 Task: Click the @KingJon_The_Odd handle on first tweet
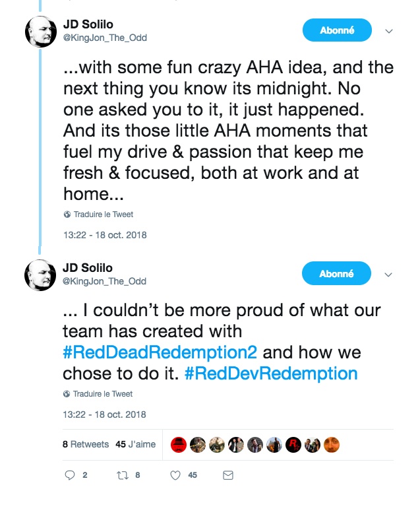click(x=105, y=38)
